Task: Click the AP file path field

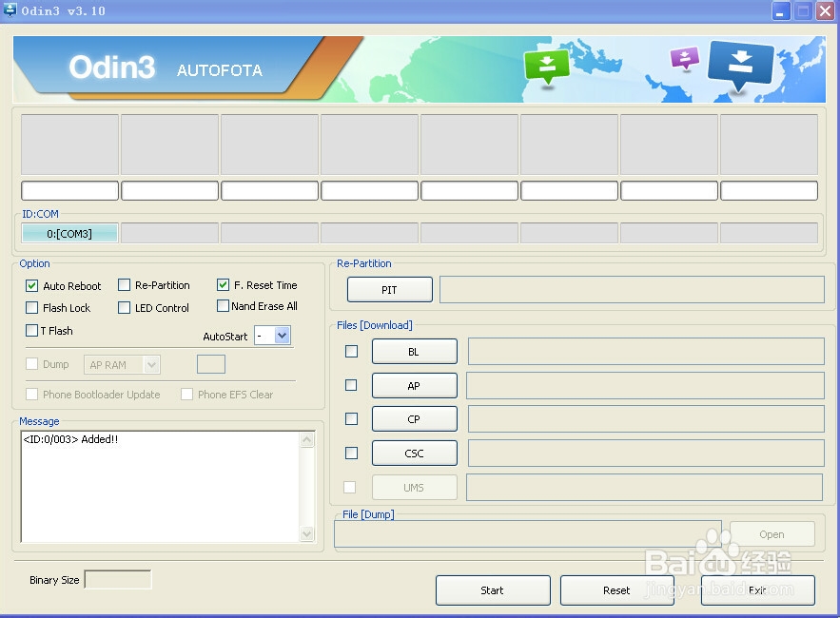Action: (x=645, y=386)
